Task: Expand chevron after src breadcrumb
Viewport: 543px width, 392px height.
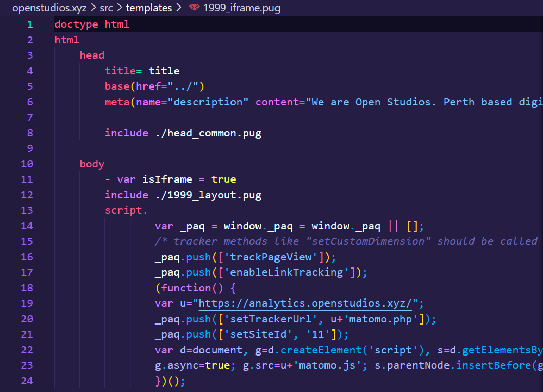Action: click(x=120, y=7)
